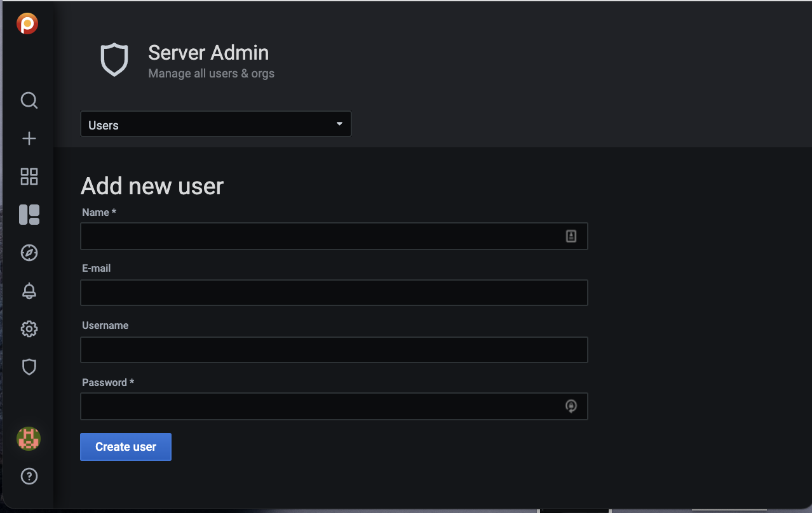Viewport: 812px width, 513px height.
Task: Click the password autofill icon in Password field
Action: coord(571,406)
